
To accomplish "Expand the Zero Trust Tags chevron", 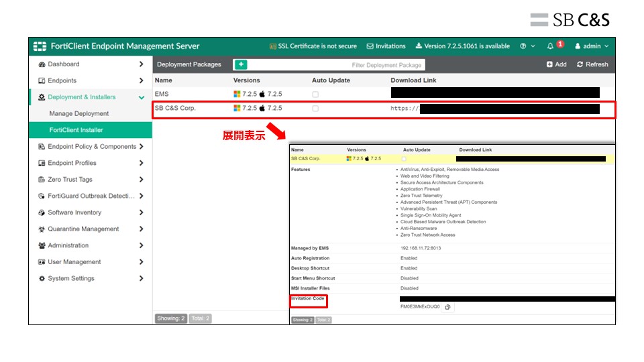I will (142, 180).
